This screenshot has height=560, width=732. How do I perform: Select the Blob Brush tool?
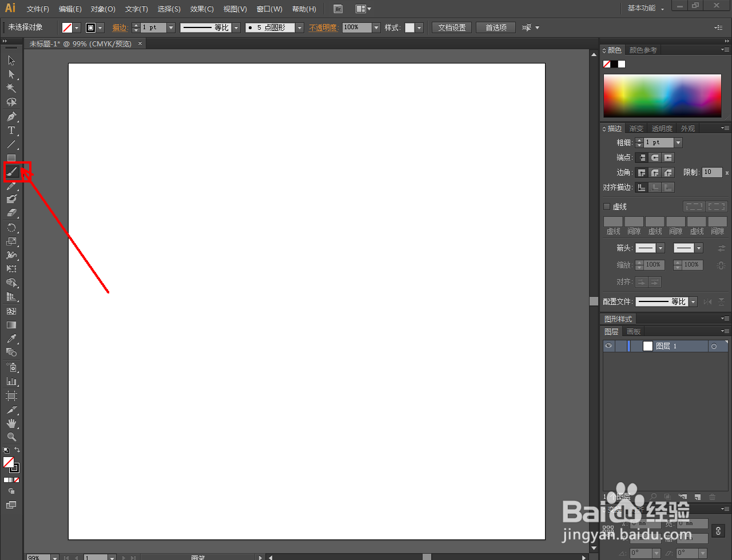pos(11,199)
